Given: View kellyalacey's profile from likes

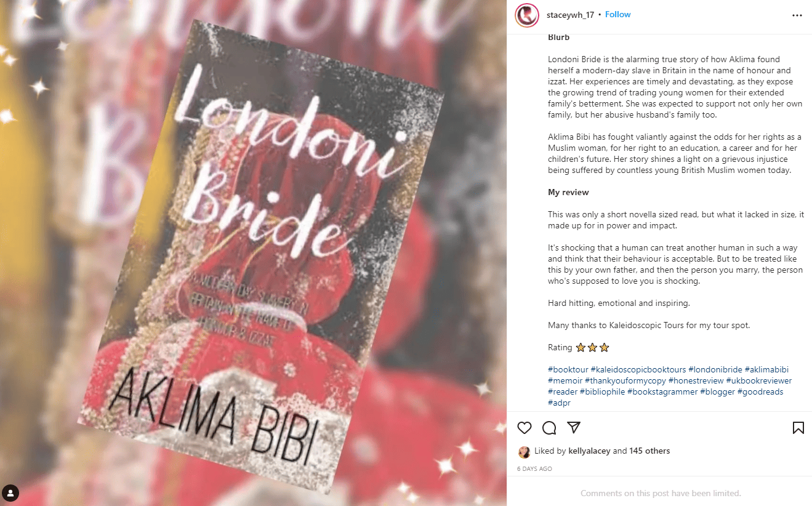Looking at the screenshot, I should [x=589, y=451].
